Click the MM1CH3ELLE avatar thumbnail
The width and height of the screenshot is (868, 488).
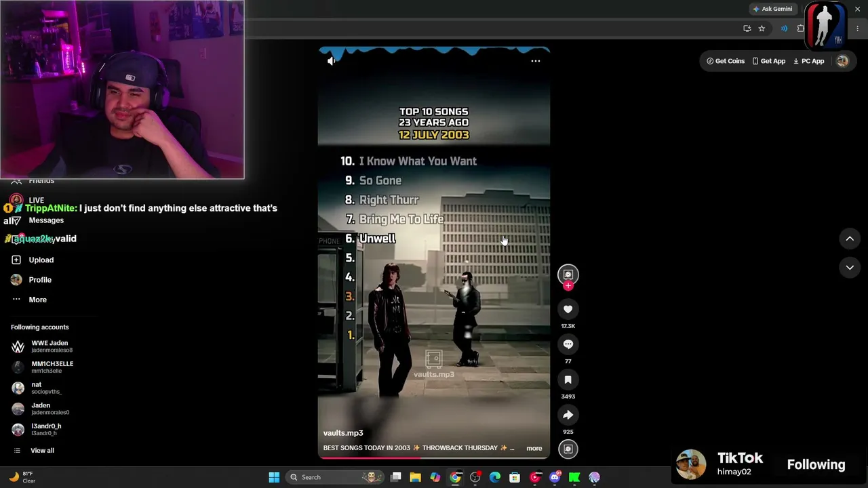click(x=18, y=367)
